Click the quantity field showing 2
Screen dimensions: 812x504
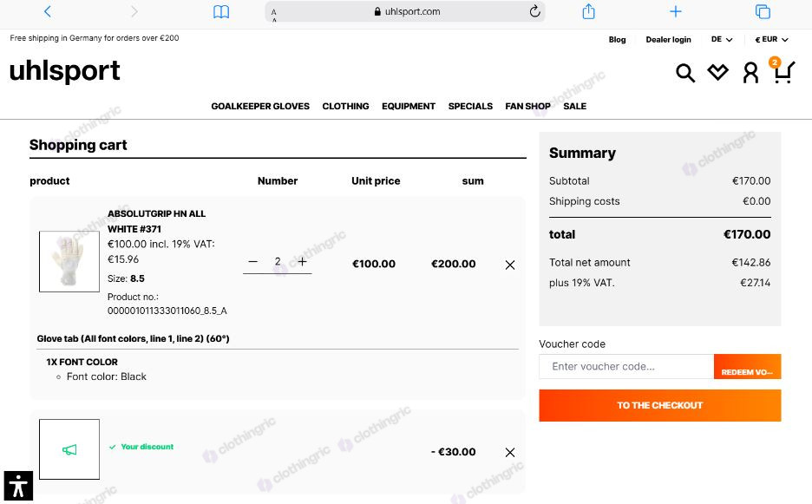pyautogui.click(x=278, y=262)
